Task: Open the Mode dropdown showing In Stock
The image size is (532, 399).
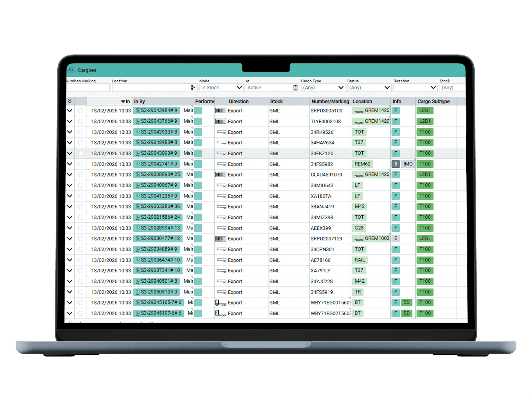Action: pyautogui.click(x=221, y=88)
